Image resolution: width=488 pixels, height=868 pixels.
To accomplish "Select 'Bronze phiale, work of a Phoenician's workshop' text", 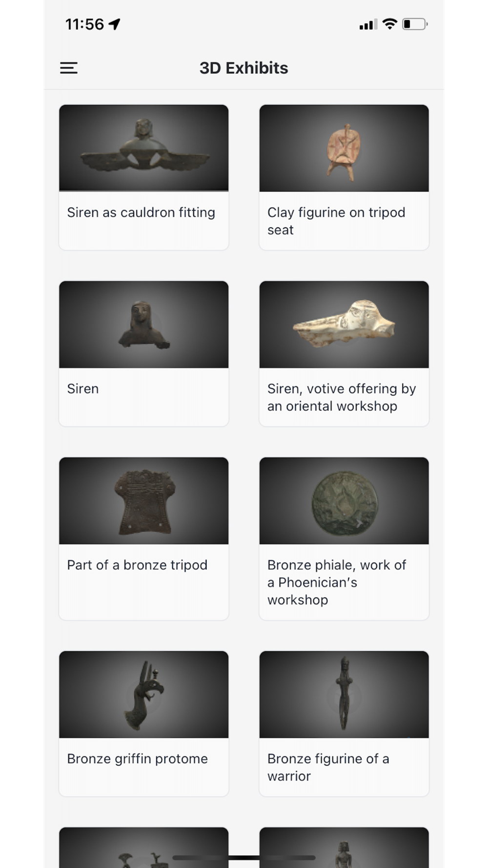I will pos(337,582).
